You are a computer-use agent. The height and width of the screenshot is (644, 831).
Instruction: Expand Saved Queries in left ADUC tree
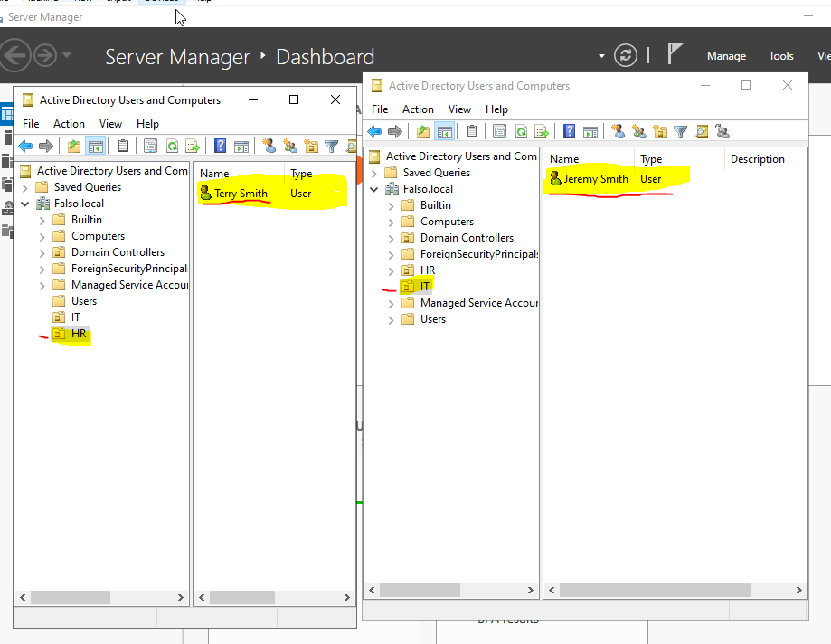pos(25,187)
